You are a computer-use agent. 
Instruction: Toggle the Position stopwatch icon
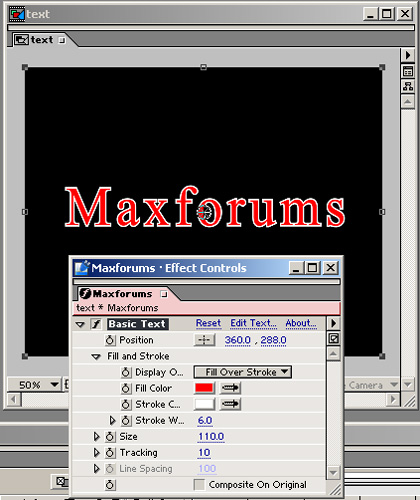tap(110, 340)
